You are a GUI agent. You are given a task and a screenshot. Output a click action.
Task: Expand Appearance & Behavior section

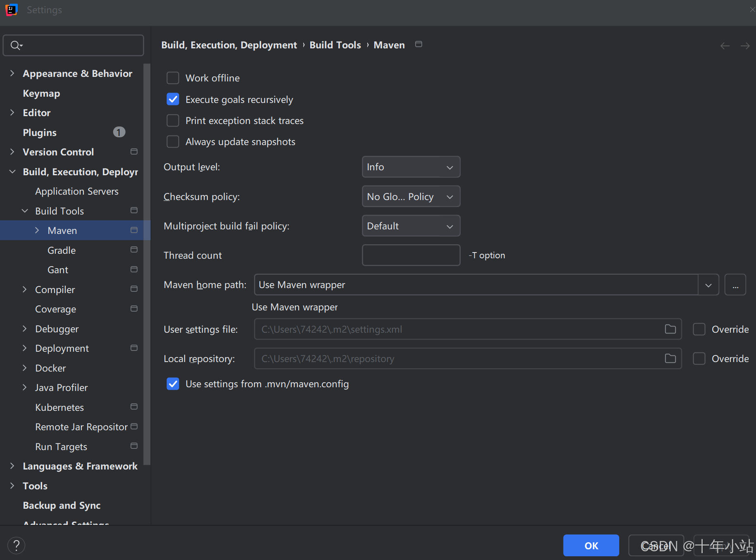pyautogui.click(x=12, y=73)
